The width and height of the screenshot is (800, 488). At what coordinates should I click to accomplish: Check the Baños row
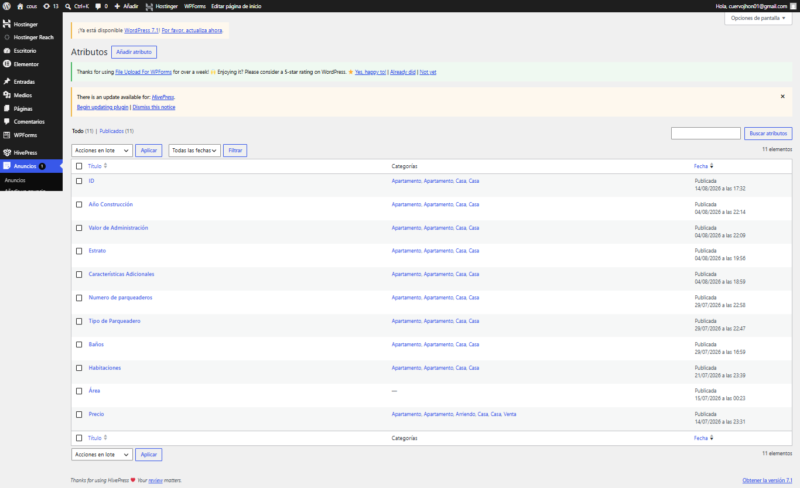pos(79,344)
